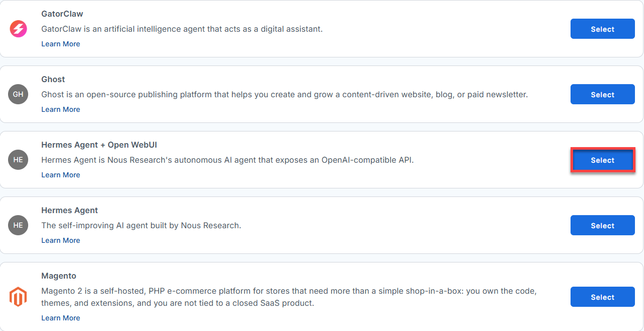The image size is (644, 331).
Task: Choose Select for Hermes Agent + Open WebUI
Action: coord(602,160)
